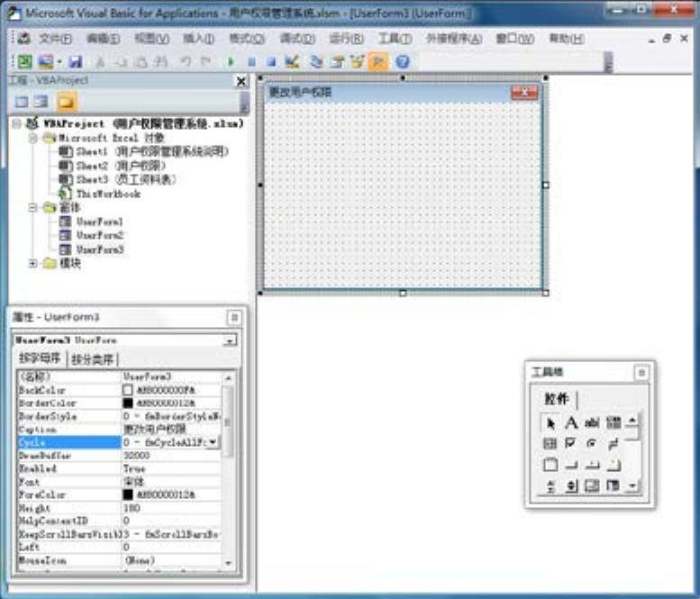Collapse the VBAProject root node
Viewport: 700px width, 599px height.
pos(17,123)
